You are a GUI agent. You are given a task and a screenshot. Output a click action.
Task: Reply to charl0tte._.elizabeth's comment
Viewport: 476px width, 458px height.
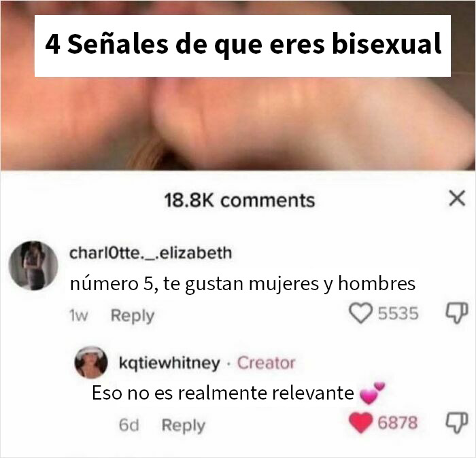(x=133, y=316)
